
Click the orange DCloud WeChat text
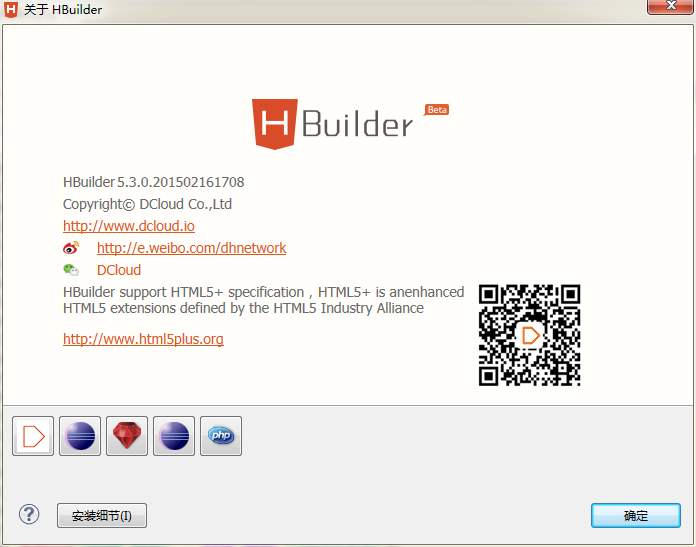(x=119, y=270)
